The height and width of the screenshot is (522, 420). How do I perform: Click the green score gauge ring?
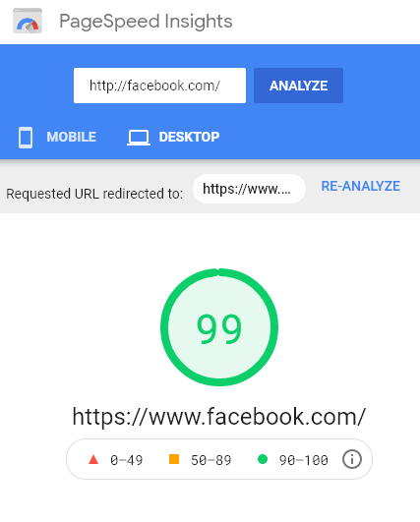[219, 327]
